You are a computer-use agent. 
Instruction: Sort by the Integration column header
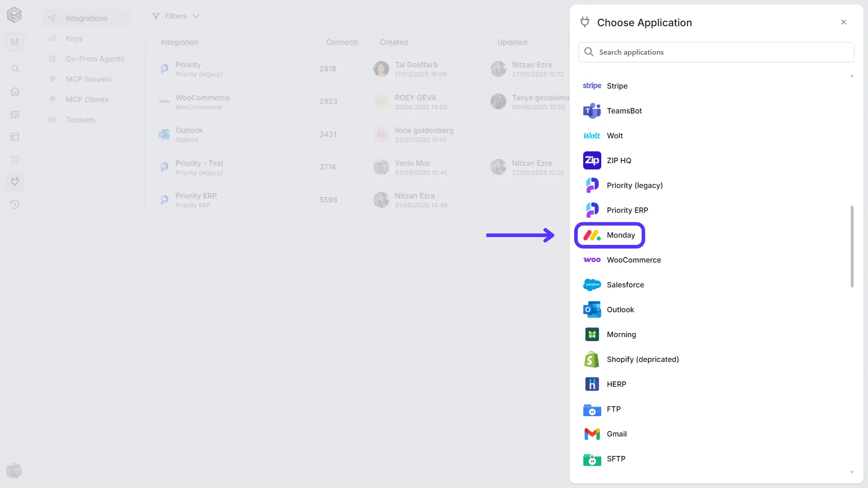coord(179,42)
